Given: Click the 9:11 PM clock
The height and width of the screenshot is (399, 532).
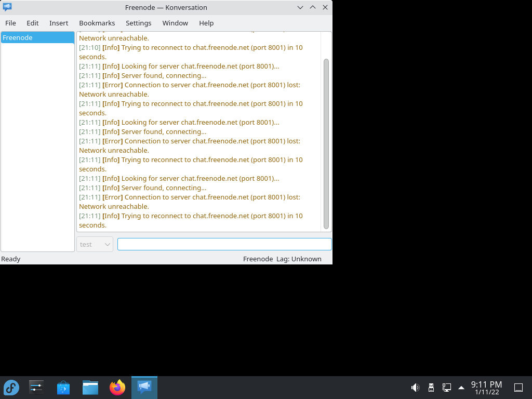Looking at the screenshot, I should pos(486,388).
